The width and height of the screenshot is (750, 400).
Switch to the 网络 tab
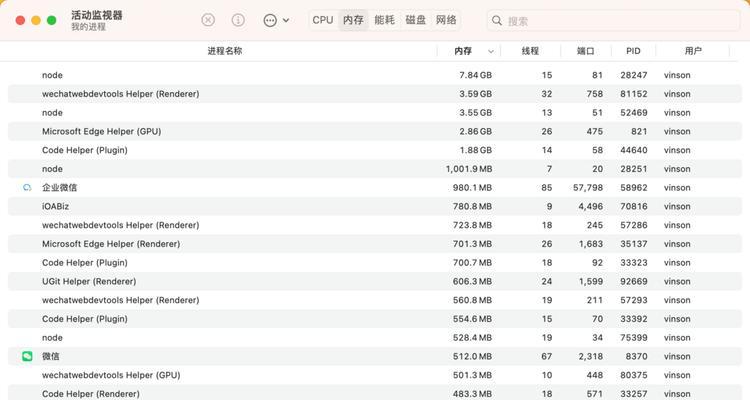click(446, 20)
